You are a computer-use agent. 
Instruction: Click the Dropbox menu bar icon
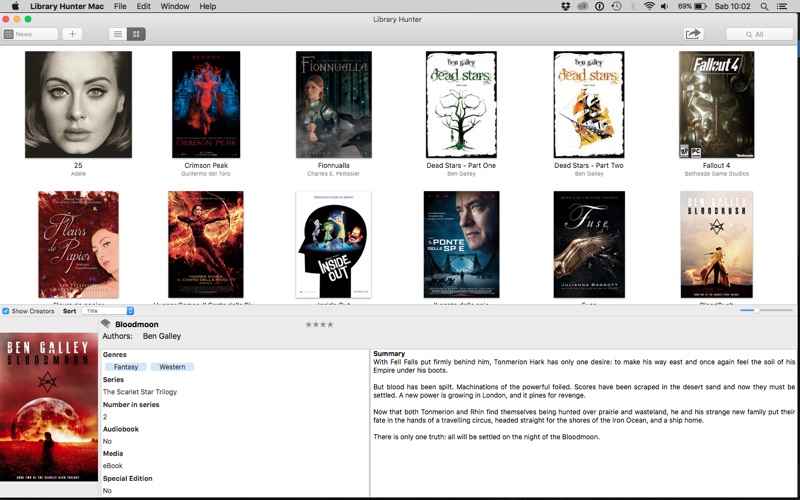[565, 6]
